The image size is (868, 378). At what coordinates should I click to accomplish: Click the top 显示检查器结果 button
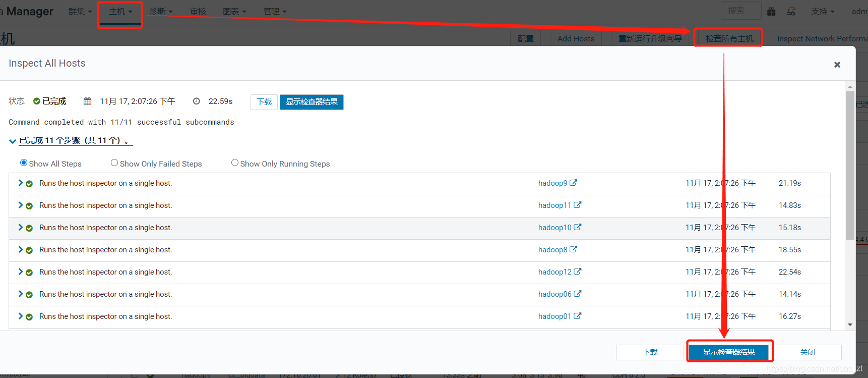312,102
